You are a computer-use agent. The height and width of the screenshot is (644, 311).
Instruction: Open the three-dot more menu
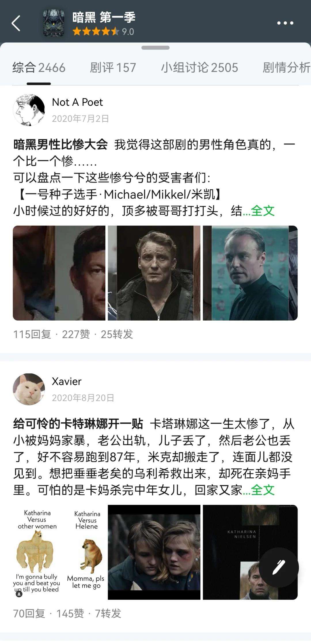(x=285, y=23)
